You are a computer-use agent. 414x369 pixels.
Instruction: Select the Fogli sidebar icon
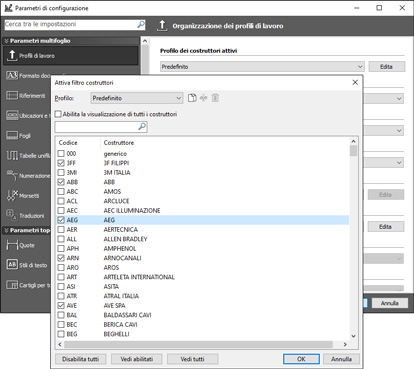(x=12, y=136)
